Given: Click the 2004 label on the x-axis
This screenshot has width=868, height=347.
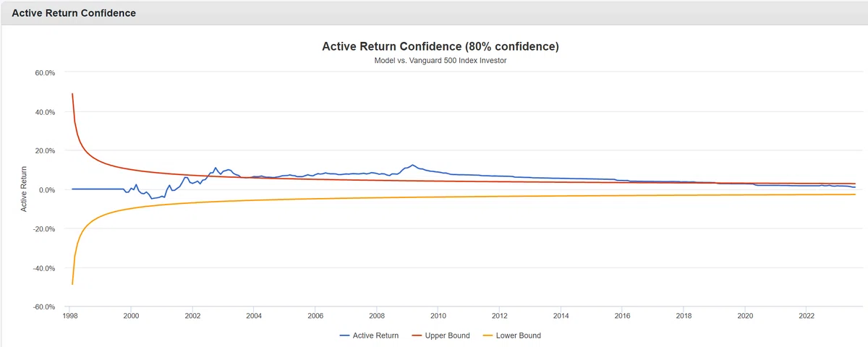Looking at the screenshot, I should click(254, 316).
